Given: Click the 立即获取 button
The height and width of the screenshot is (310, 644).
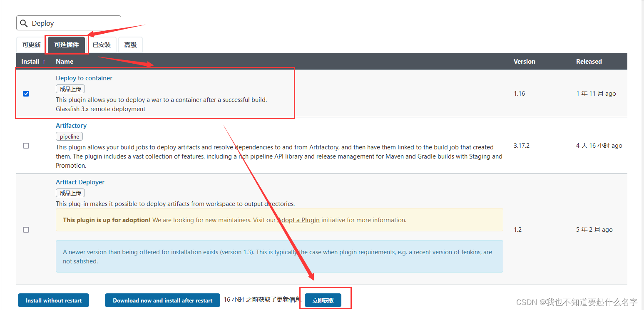Looking at the screenshot, I should (x=323, y=300).
